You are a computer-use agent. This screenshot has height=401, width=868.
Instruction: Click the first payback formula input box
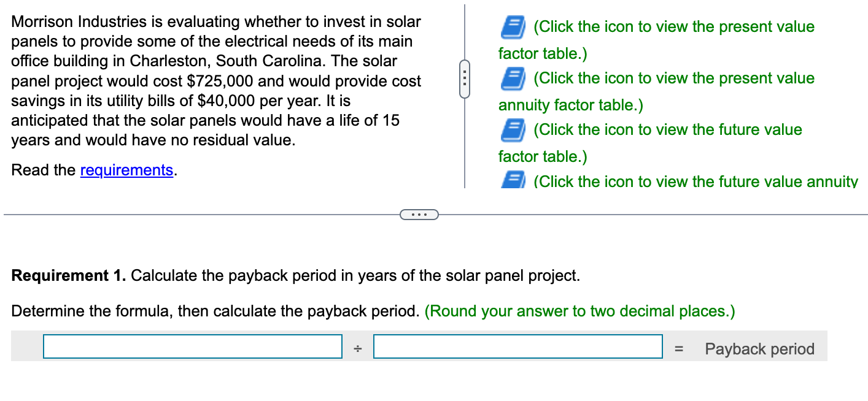pyautogui.click(x=192, y=346)
